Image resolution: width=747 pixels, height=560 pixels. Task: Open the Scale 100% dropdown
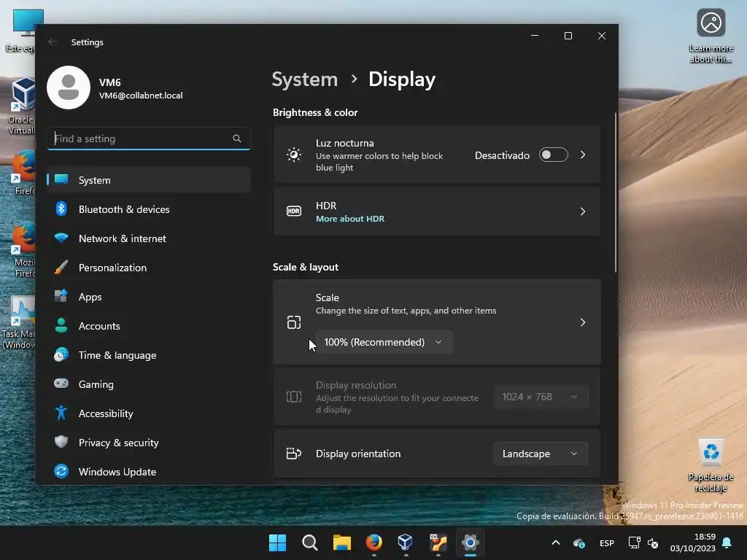coord(384,342)
